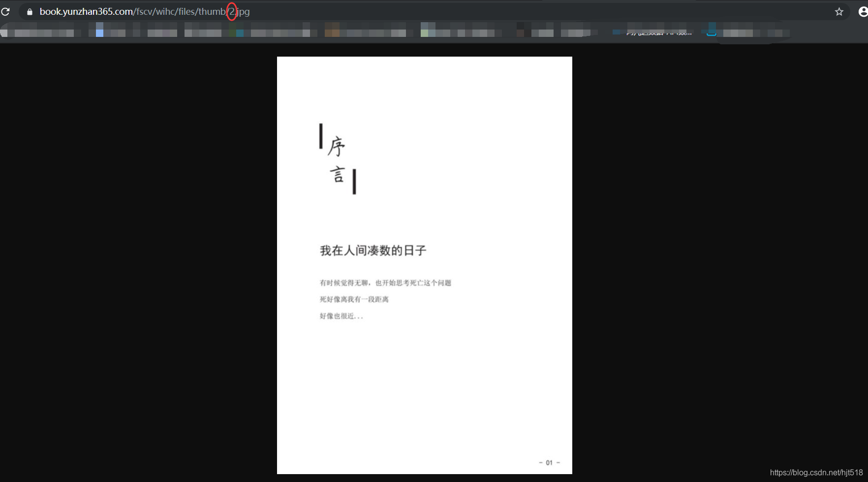Toggle the bookmark star for this page
Image resolution: width=868 pixels, height=482 pixels.
click(839, 11)
